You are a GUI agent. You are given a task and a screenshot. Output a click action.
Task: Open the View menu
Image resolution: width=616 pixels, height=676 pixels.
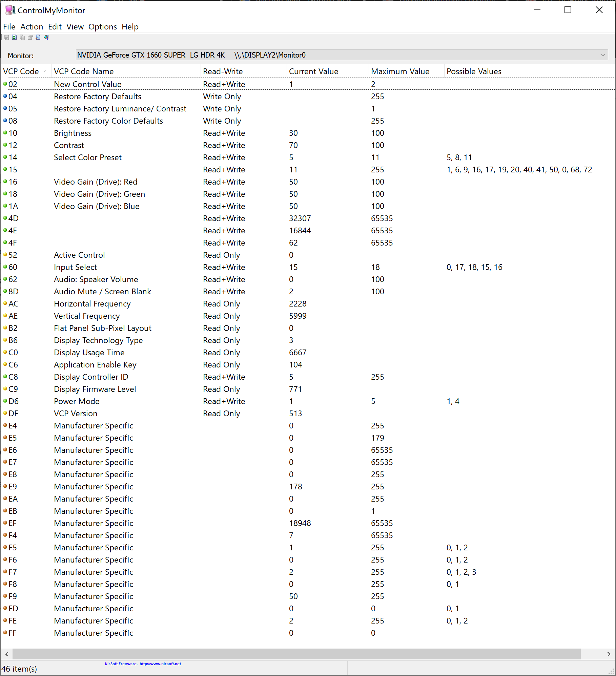click(75, 27)
